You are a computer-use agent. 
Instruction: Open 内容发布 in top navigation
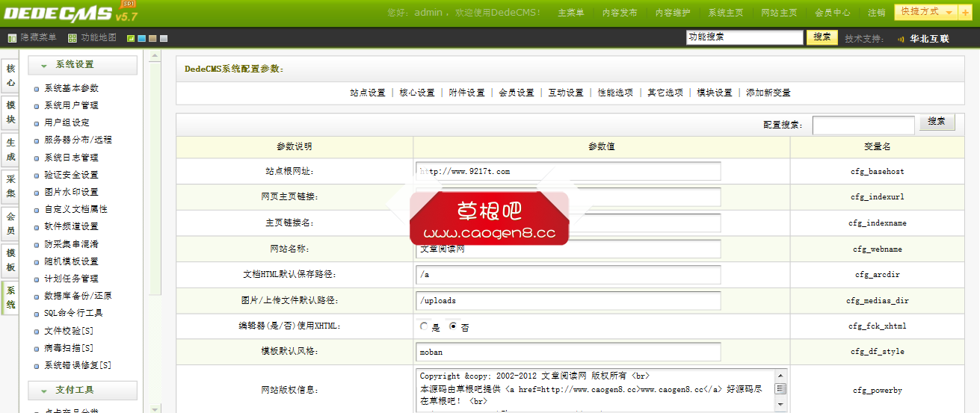pyautogui.click(x=620, y=13)
